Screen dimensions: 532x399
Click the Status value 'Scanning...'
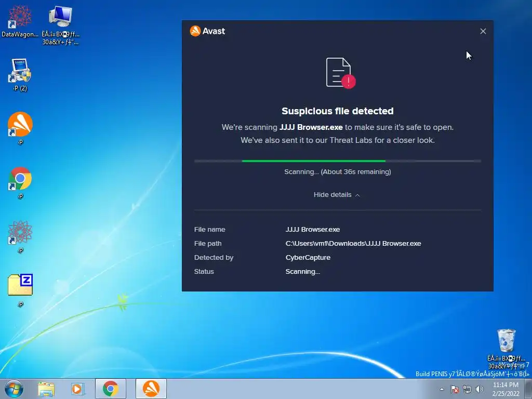(303, 271)
